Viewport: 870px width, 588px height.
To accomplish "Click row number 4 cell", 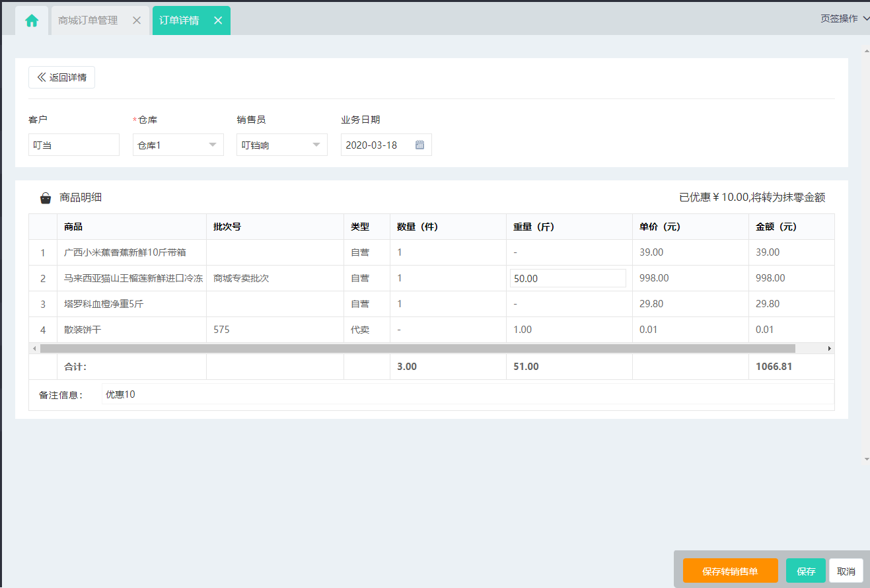I will pos(43,330).
